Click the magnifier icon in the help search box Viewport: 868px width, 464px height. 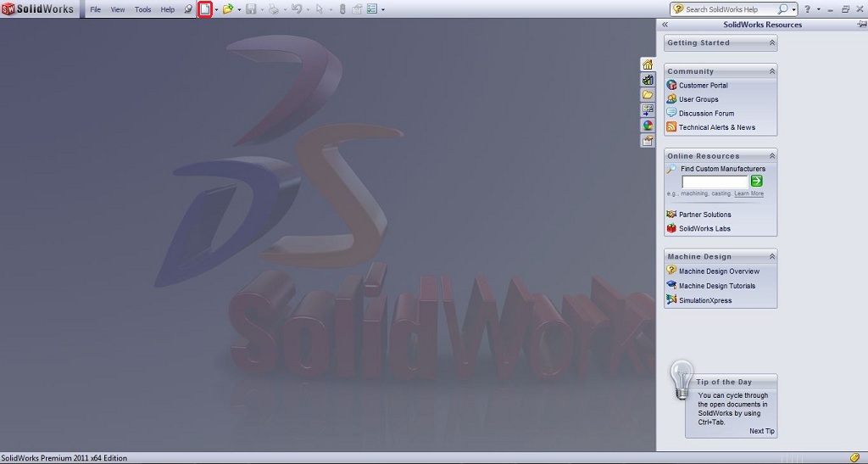pyautogui.click(x=782, y=9)
